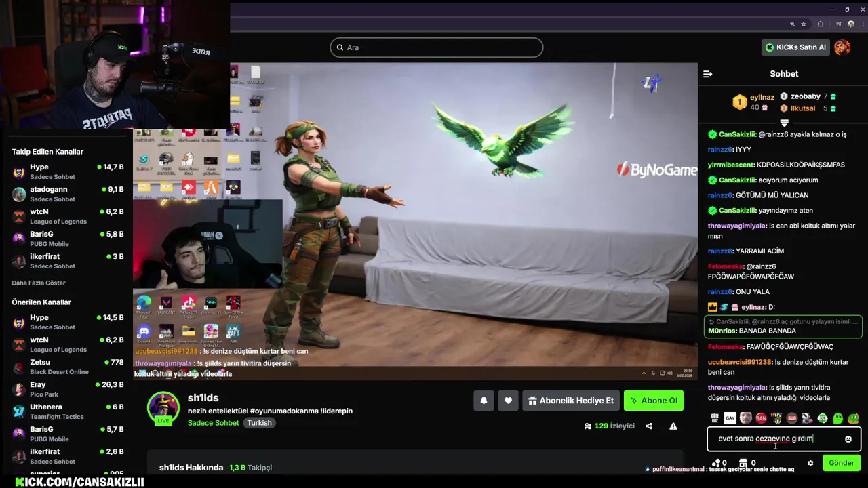The image size is (868, 488).
Task: Open the browser extensions puzzle icon
Action: [821, 24]
